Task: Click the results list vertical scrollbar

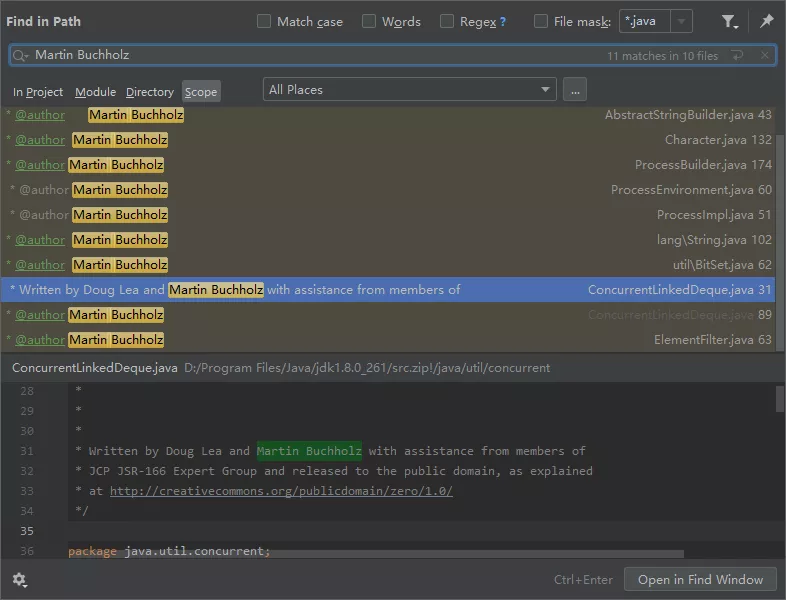Action: pyautogui.click(x=780, y=241)
